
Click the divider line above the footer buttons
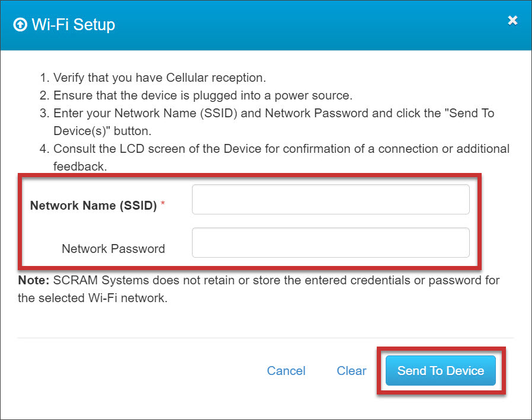pos(266,338)
